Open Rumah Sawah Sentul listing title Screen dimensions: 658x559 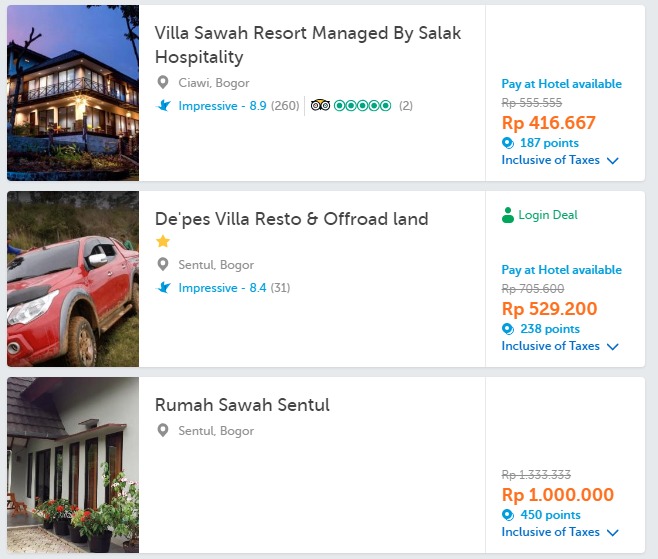242,405
